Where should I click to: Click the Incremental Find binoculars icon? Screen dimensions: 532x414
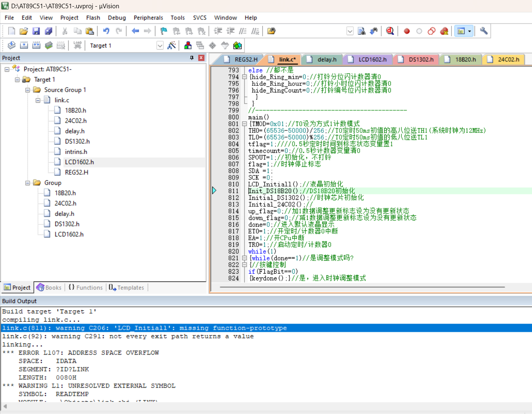pos(374,31)
